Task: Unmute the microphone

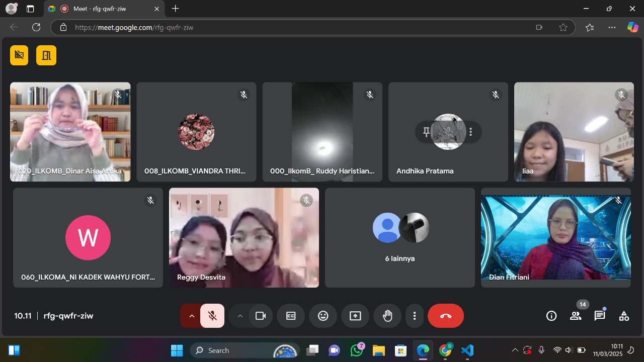Action: pos(212,316)
